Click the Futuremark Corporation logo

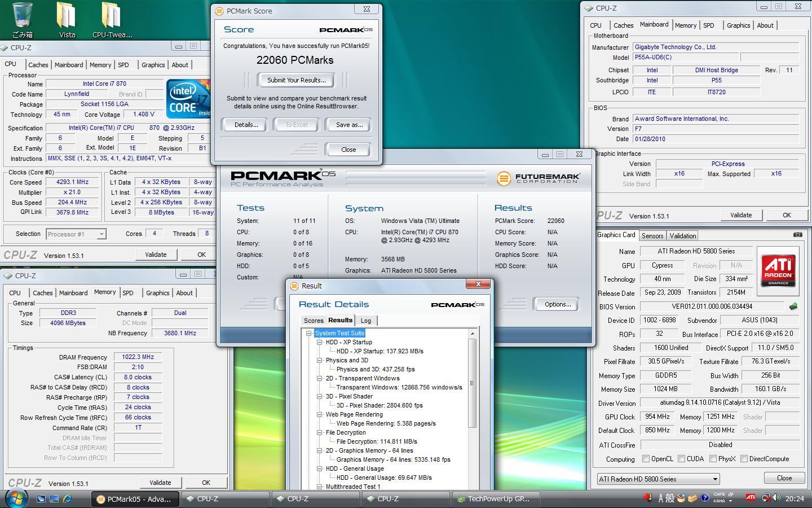(538, 178)
